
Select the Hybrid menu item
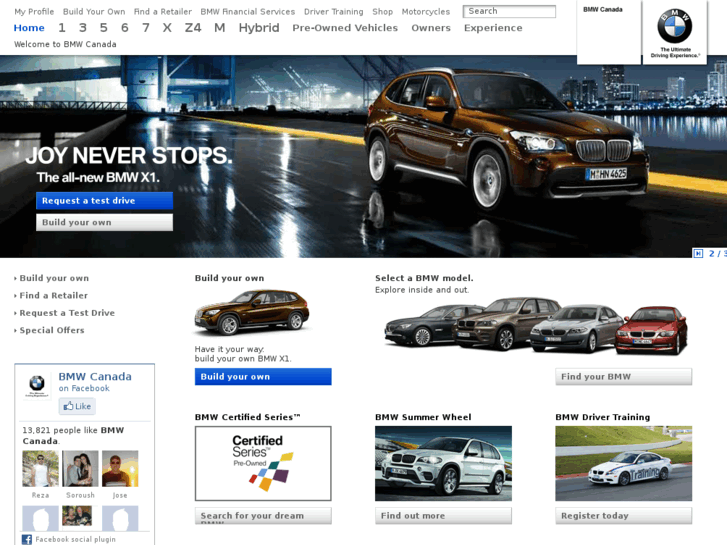[259, 28]
